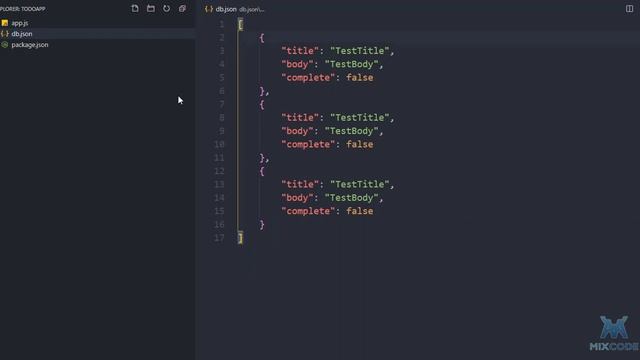This screenshot has width=640, height=360.
Task: Click the false value on line 5
Action: pyautogui.click(x=360, y=78)
